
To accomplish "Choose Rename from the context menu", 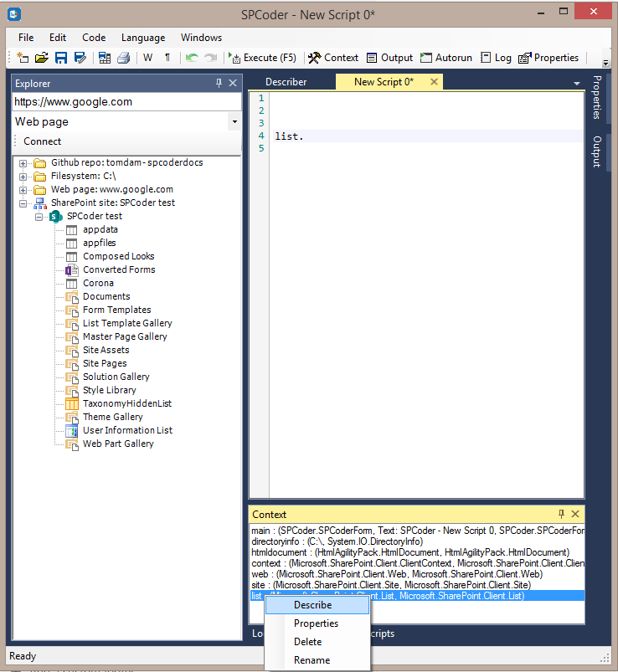I will pos(317,660).
